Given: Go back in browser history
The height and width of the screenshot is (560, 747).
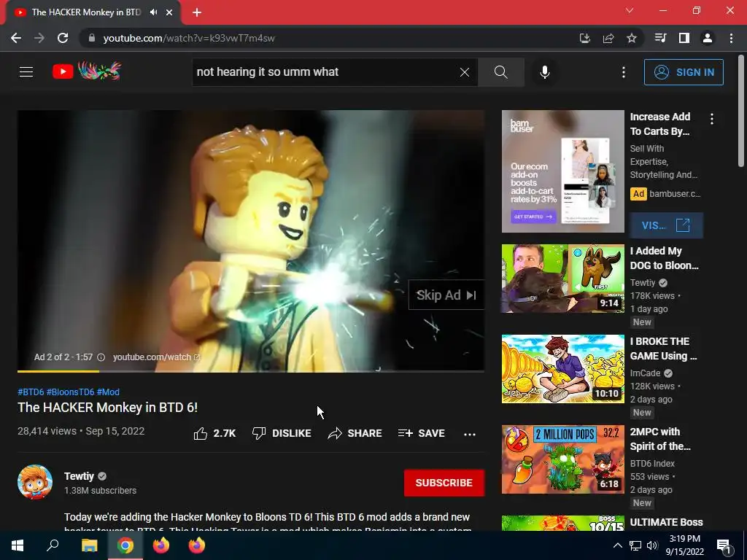Looking at the screenshot, I should [16, 38].
